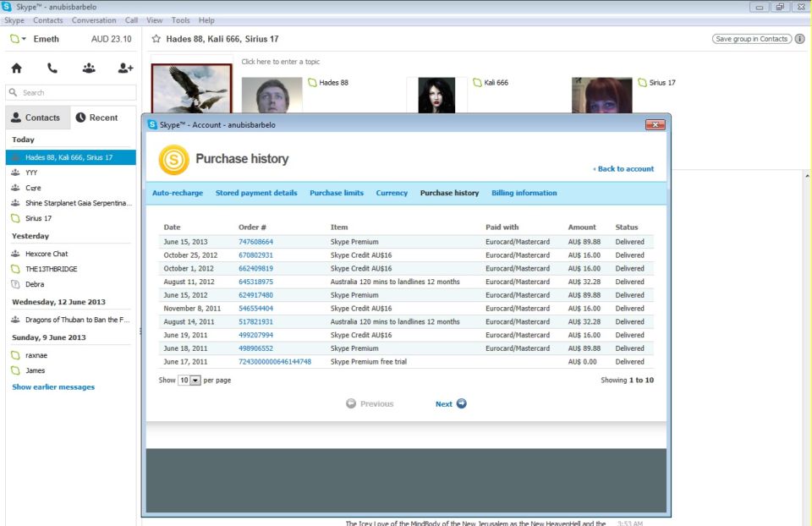Click Sirius 17 profile picture
812x526 pixels.
pos(601,96)
